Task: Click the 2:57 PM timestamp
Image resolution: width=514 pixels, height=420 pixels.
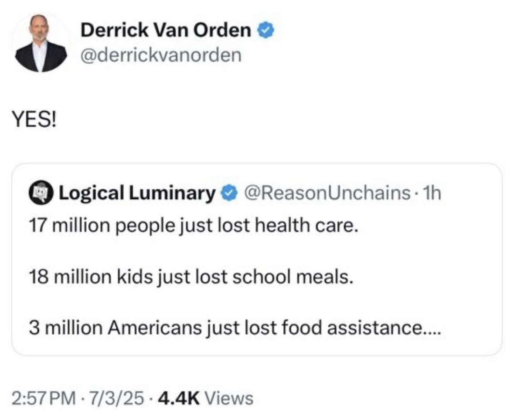Action: coord(44,398)
